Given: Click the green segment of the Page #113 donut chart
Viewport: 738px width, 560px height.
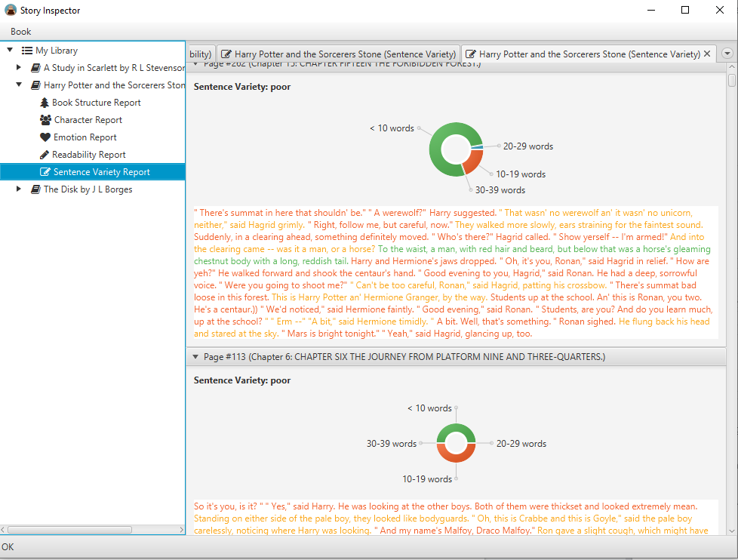Looking at the screenshot, I should tap(456, 429).
